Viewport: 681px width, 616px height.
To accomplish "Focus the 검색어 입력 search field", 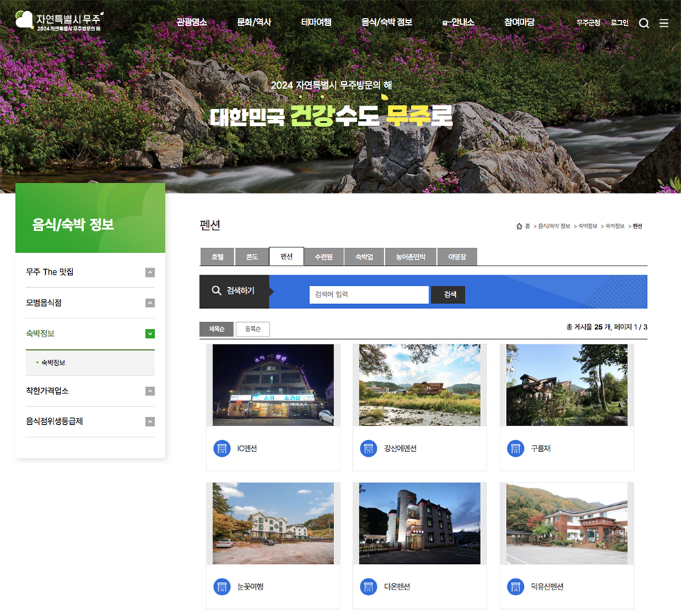I will coord(369,295).
